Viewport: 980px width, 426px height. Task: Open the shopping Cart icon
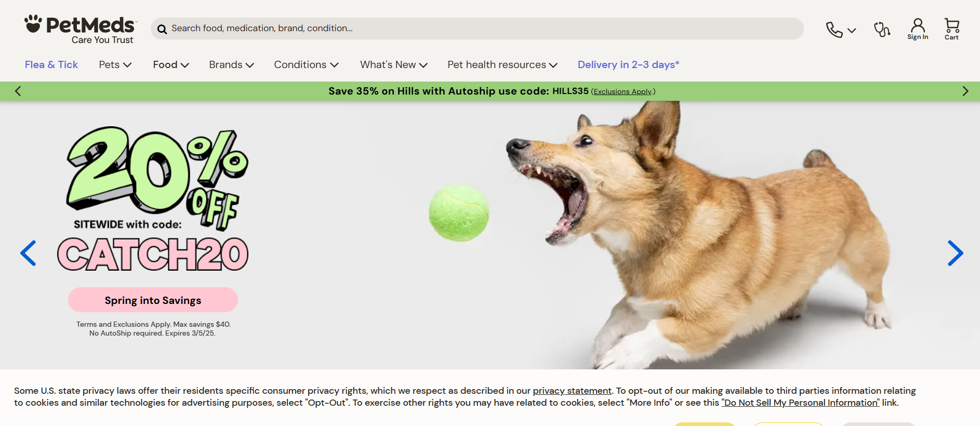[x=951, y=29]
